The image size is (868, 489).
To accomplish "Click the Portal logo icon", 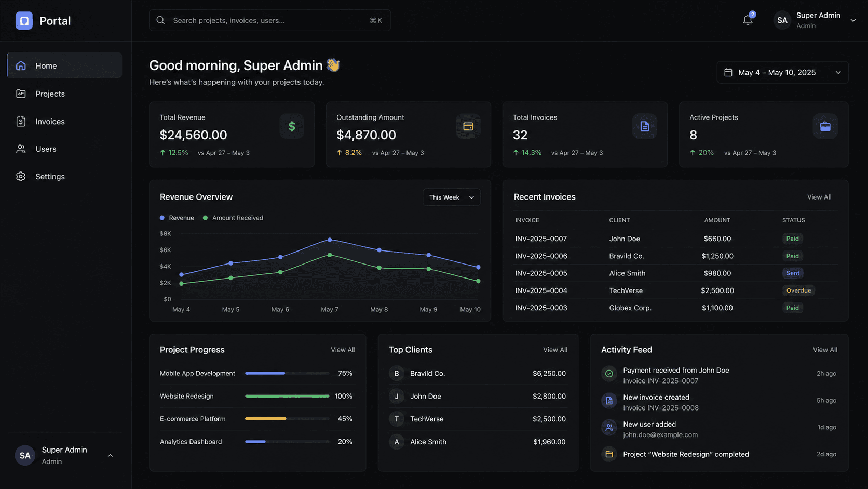I will tap(24, 21).
